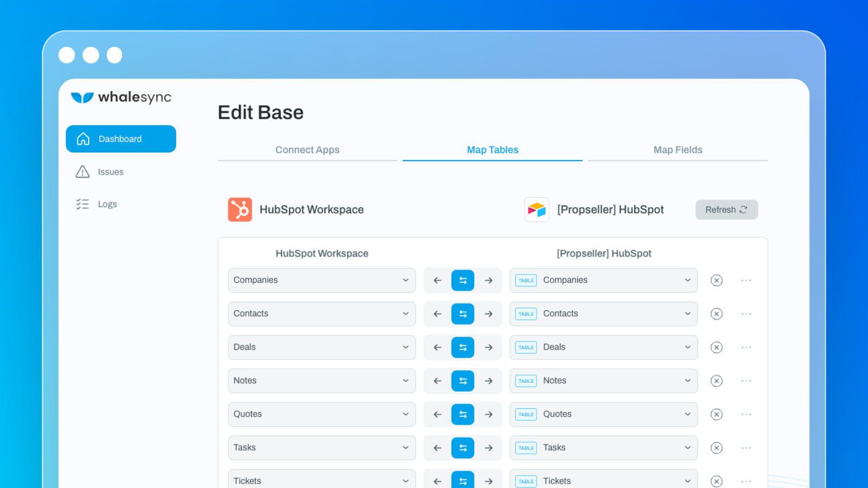Set Contacts sync direction to left arrow
868x488 pixels.
(x=437, y=314)
